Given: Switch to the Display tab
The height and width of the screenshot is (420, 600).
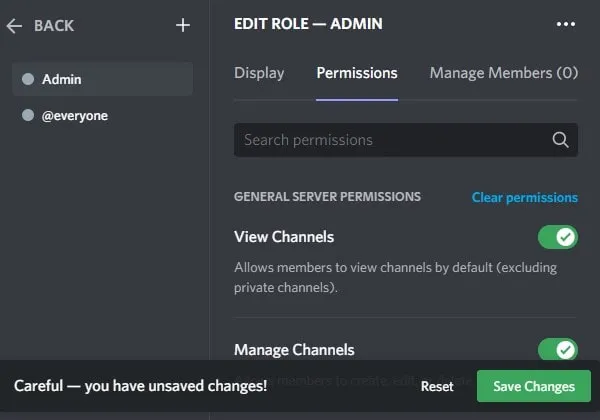Looking at the screenshot, I should [x=259, y=73].
